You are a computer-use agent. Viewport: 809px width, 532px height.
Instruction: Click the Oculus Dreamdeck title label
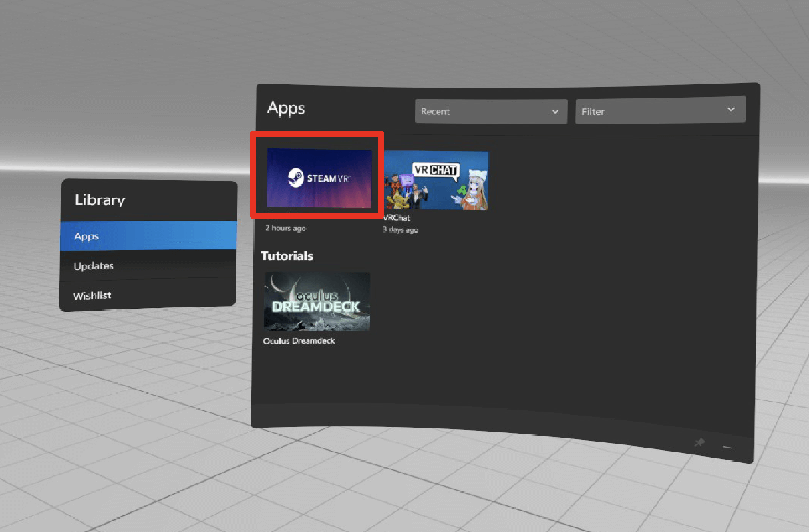click(299, 341)
